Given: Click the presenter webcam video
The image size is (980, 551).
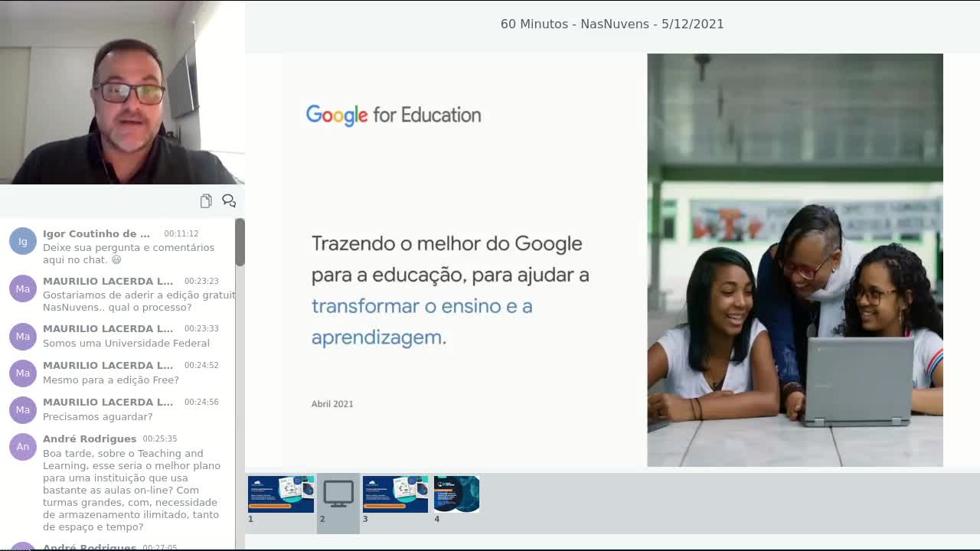Looking at the screenshot, I should click(122, 92).
